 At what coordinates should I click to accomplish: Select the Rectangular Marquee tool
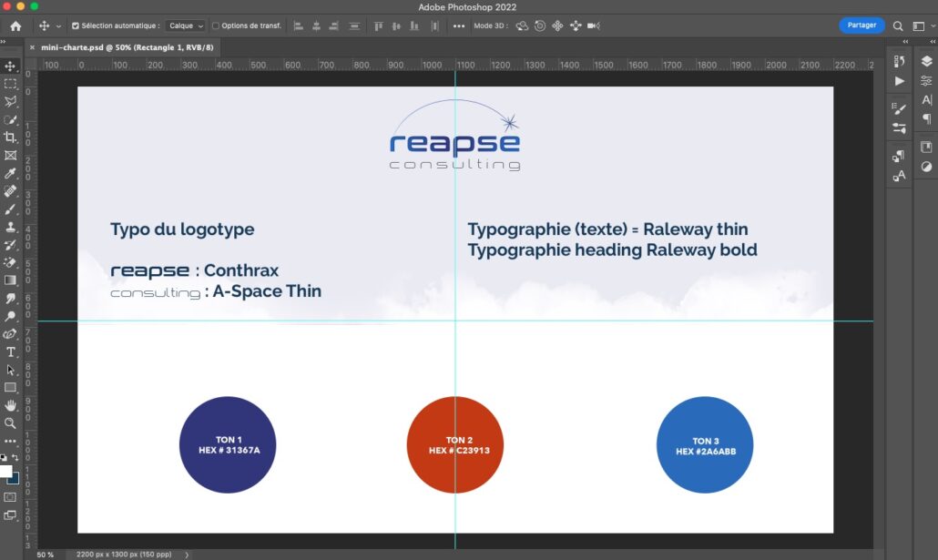pos(10,84)
